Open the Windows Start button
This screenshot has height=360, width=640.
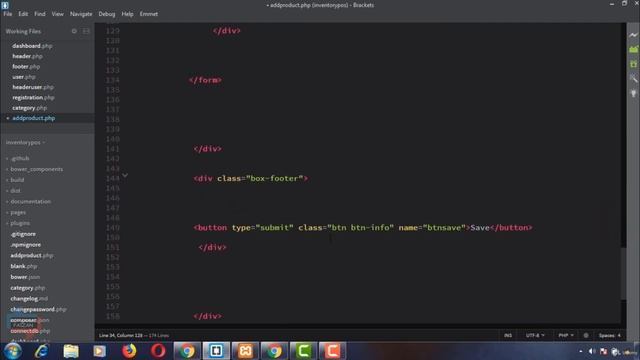[x=12, y=351]
